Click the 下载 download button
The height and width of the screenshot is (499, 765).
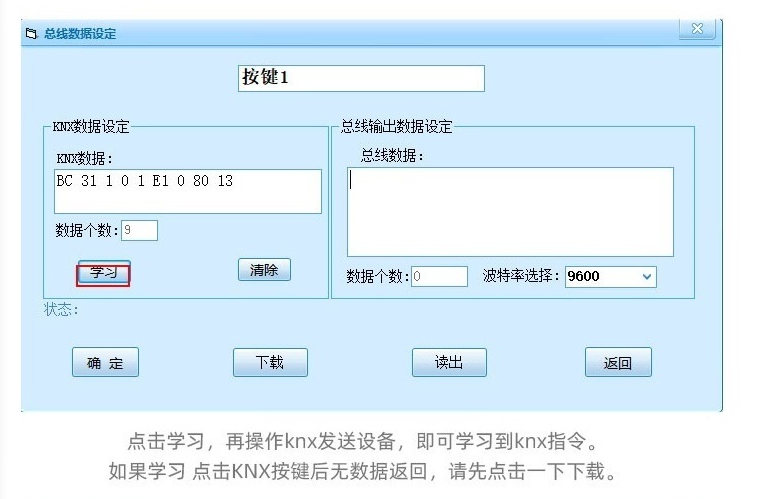(x=270, y=362)
